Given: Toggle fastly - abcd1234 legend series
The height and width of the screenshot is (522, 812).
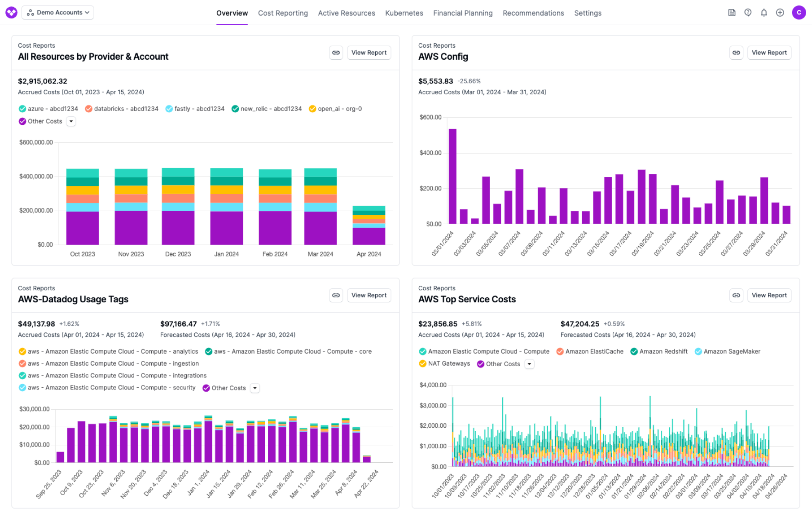Looking at the screenshot, I should [x=195, y=109].
